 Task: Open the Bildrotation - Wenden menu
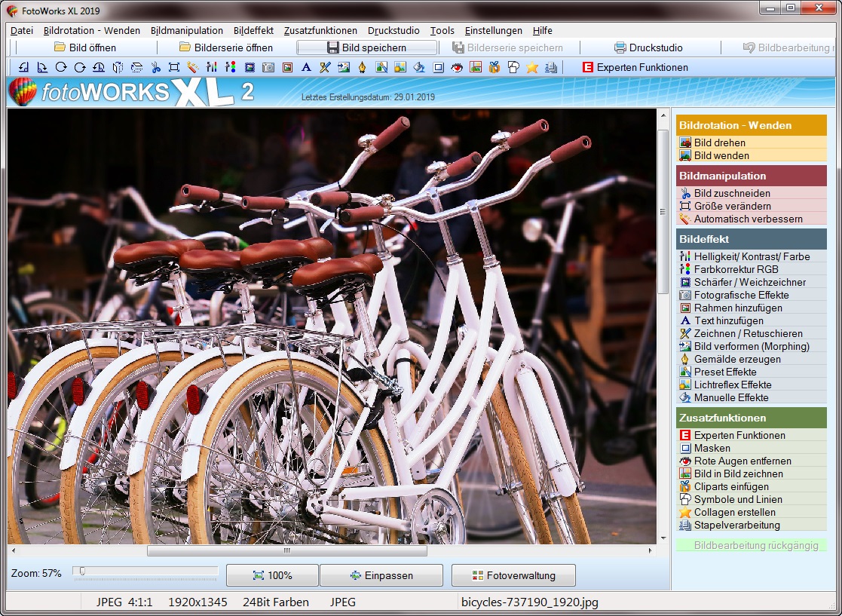92,31
